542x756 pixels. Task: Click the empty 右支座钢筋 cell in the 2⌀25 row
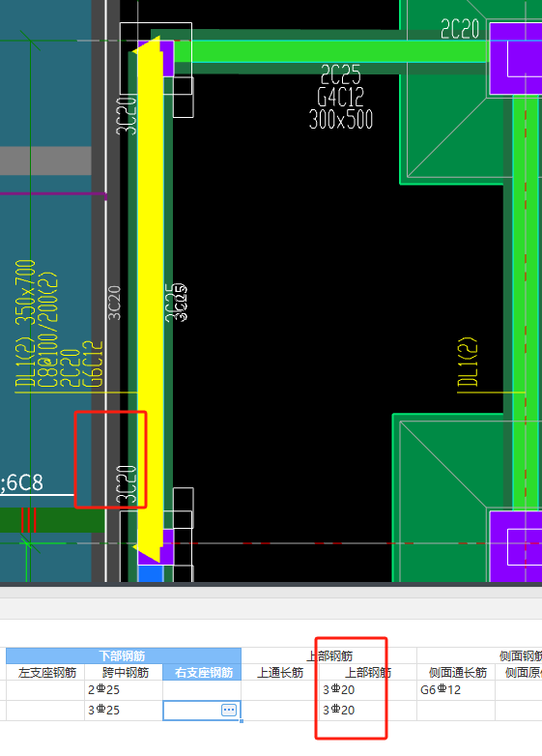tap(202, 690)
